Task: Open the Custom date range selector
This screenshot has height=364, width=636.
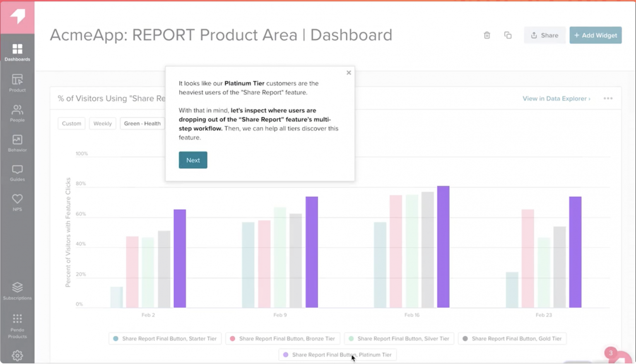Action: point(71,123)
